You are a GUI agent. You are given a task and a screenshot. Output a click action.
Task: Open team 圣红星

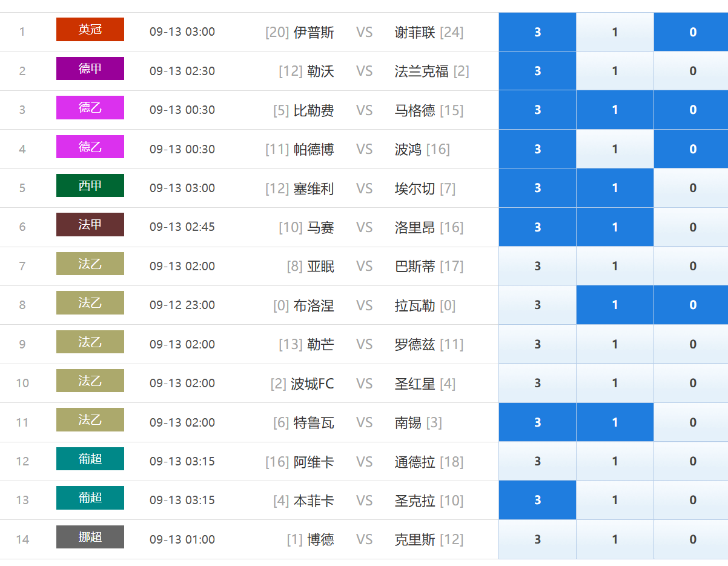pyautogui.click(x=415, y=384)
